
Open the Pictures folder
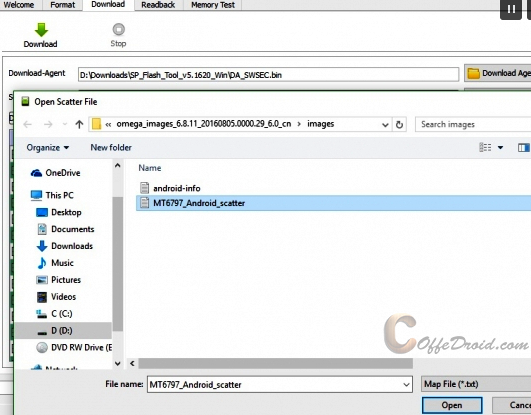click(x=59, y=280)
